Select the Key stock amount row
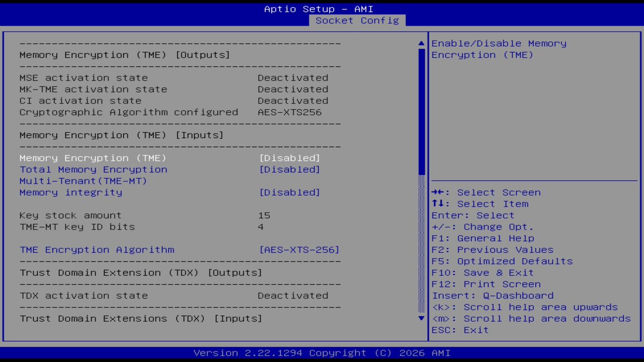 click(x=70, y=215)
